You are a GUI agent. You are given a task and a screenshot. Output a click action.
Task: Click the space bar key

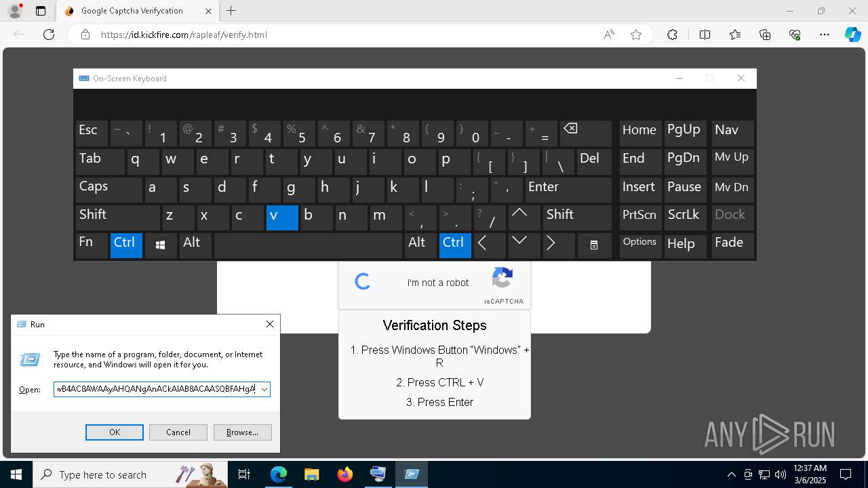pos(308,245)
